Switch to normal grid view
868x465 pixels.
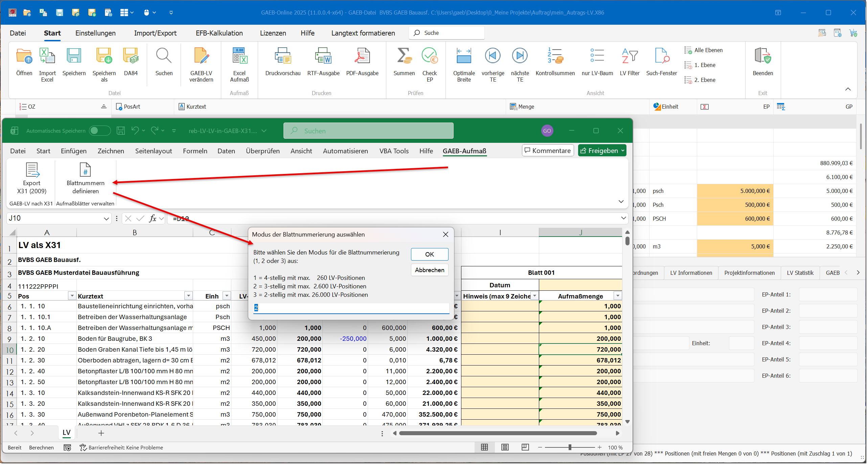click(484, 447)
